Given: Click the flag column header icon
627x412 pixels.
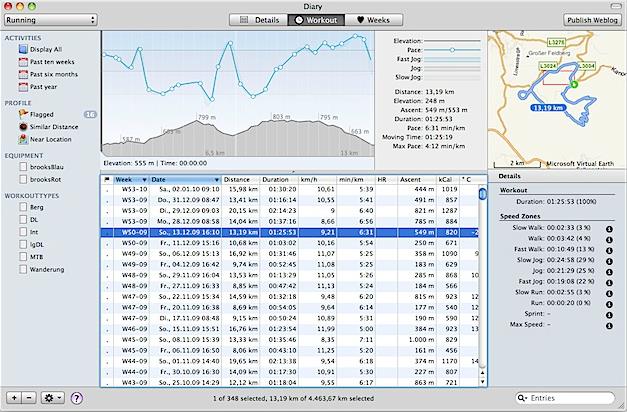Looking at the screenshot, I should tap(106, 180).
